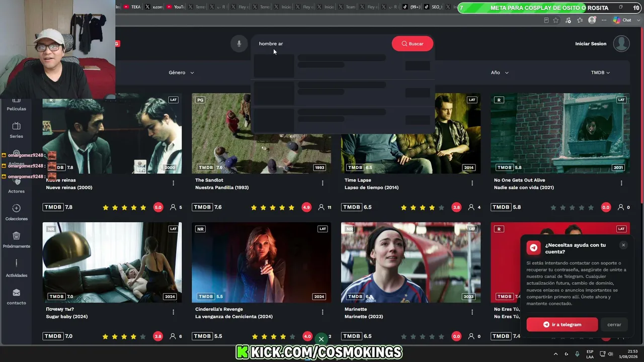The height and width of the screenshot is (362, 644).
Task: Open Series from the sidebar
Action: 16,130
